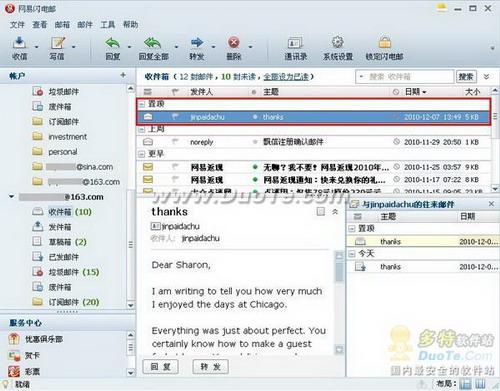
Task: Toggle flag on the 2010-11-17 网易返现 email
Action: pyautogui.click(x=175, y=180)
